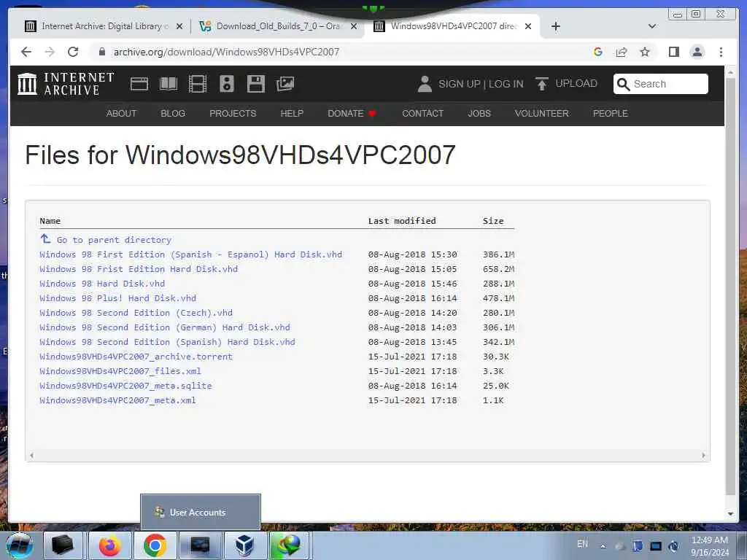Image resolution: width=747 pixels, height=560 pixels.
Task: Open the Internet Archive audio (speaker) icon
Action: pos(227,85)
